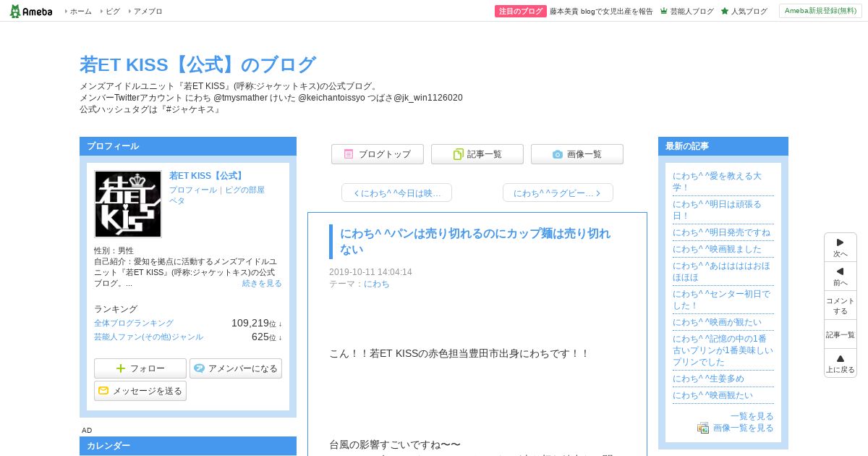Click the 注目のブログ badge
This screenshot has height=456, width=868.
(520, 12)
